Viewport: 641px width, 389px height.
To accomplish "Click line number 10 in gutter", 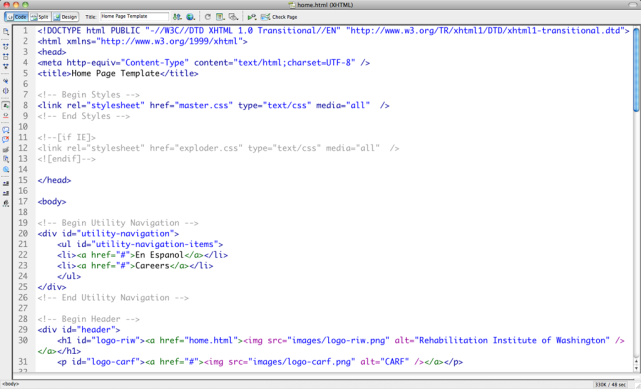I will (x=23, y=127).
